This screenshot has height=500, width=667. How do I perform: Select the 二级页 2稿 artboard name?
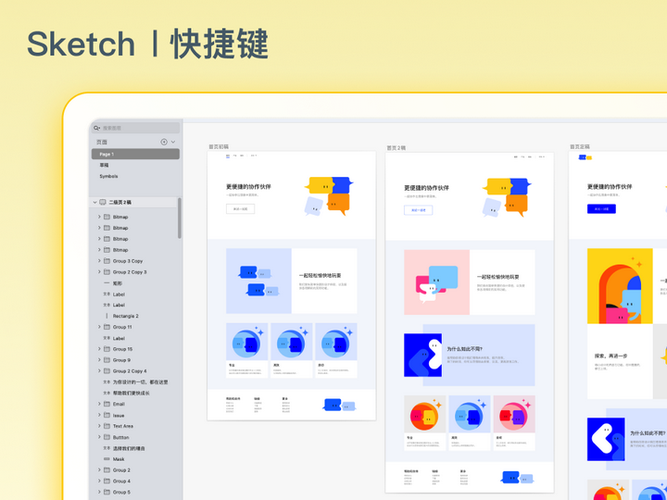pyautogui.click(x=120, y=202)
